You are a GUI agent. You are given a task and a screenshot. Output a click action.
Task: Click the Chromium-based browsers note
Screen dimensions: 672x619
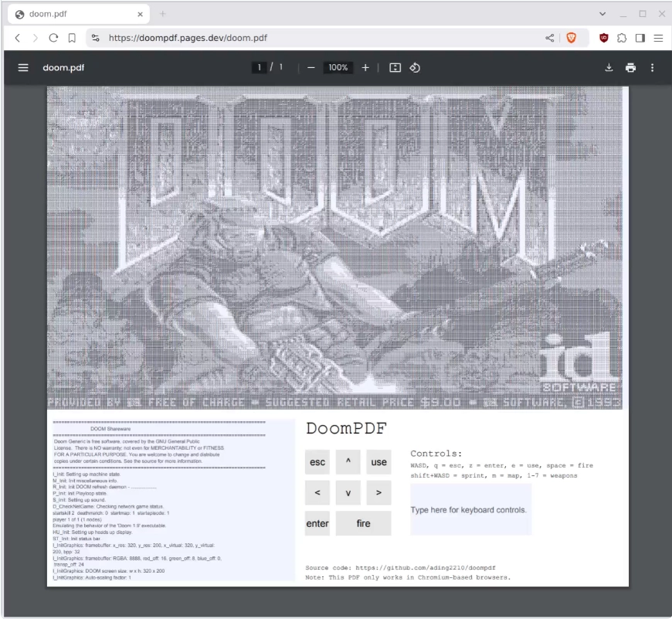[408, 577]
